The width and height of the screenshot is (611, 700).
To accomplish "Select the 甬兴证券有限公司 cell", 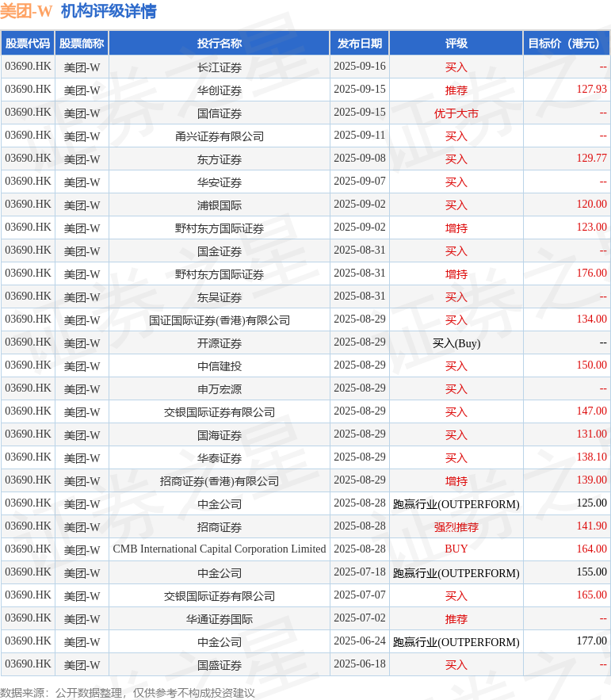I will click(220, 136).
